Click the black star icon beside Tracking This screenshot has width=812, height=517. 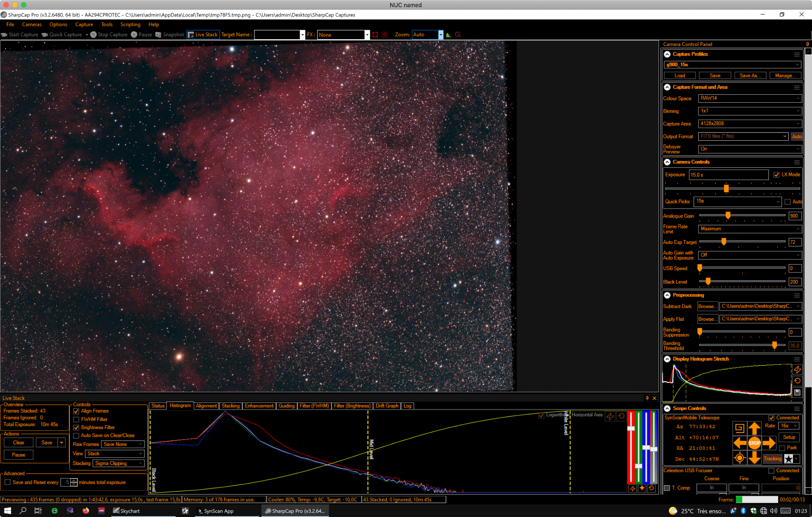[x=789, y=459]
